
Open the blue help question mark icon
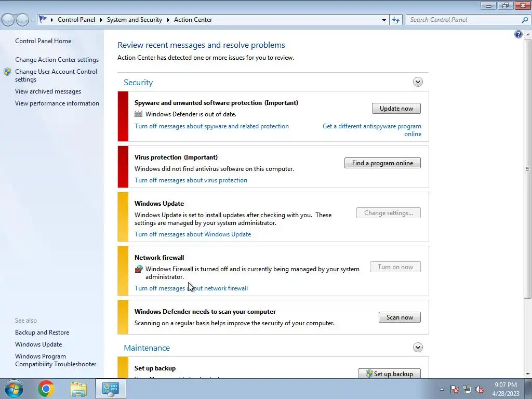tap(518, 34)
